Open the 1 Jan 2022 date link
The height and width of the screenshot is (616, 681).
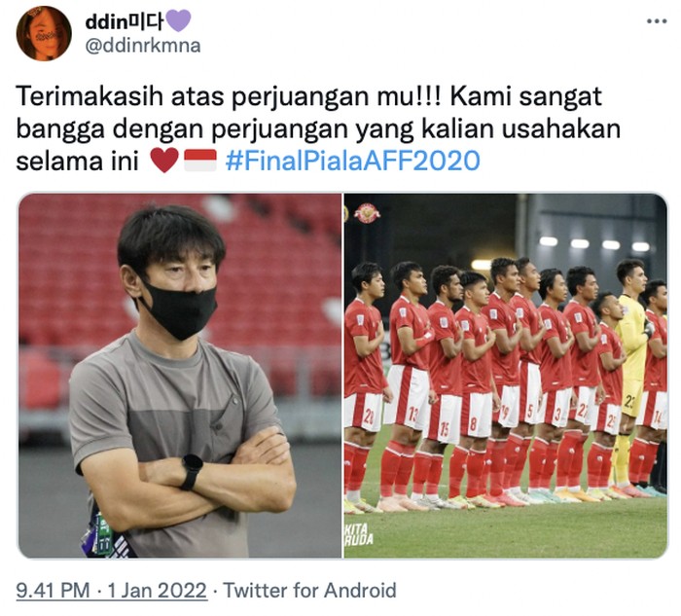(157, 591)
